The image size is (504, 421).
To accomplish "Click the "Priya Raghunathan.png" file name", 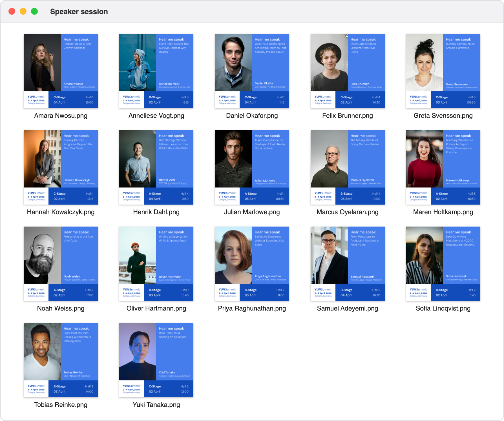I will coord(252,308).
